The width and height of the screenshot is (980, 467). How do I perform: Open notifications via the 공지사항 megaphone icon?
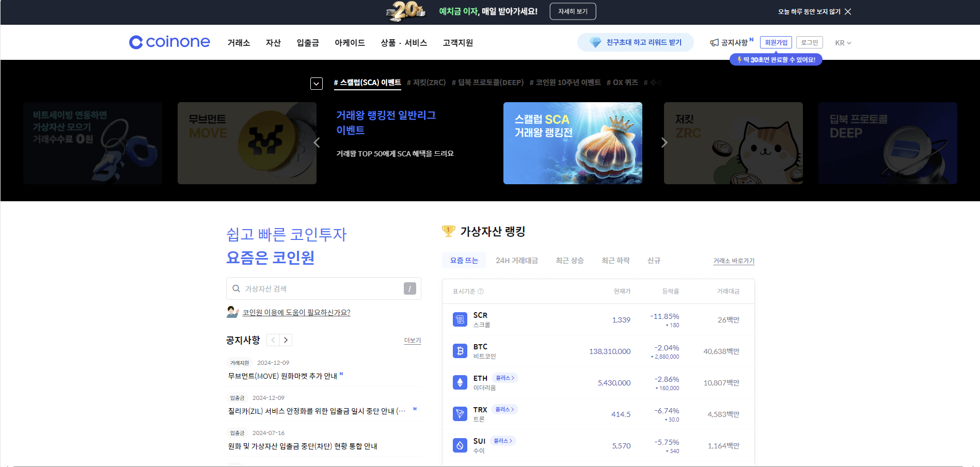[715, 42]
